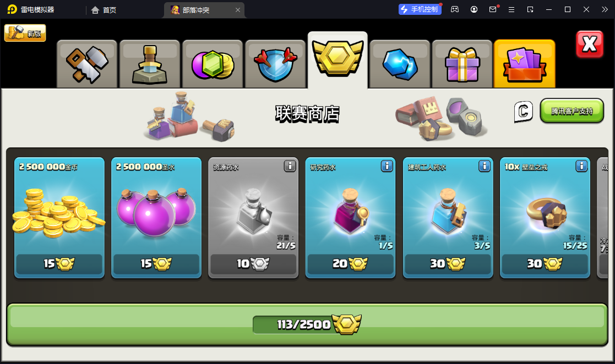Click the C copyright icon
The height and width of the screenshot is (364, 615).
pyautogui.click(x=524, y=112)
